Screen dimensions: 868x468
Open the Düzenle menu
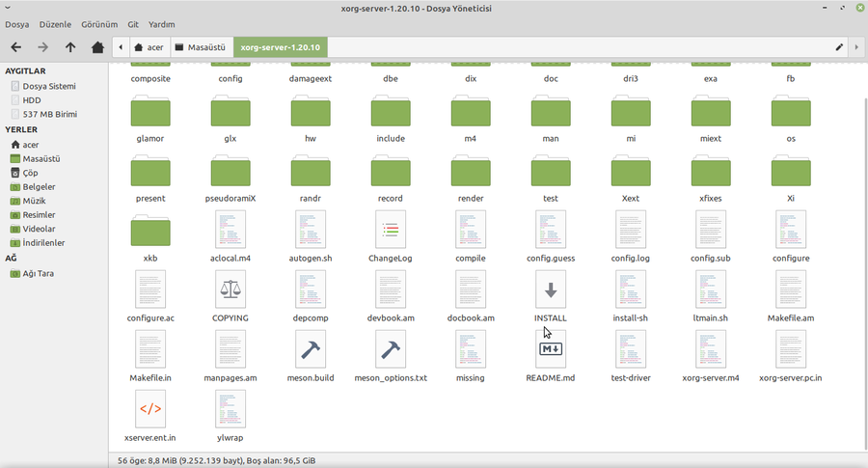[x=55, y=24]
